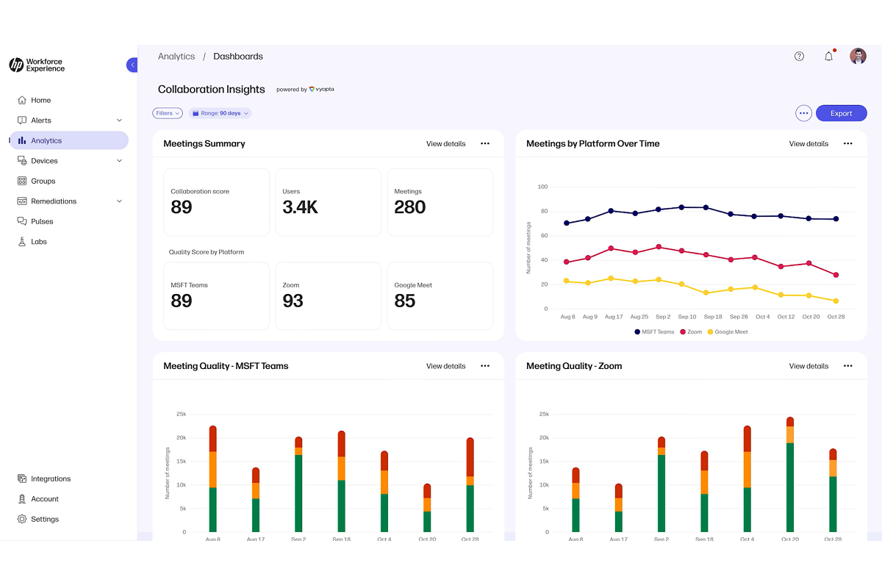Open more options next to Export

[804, 113]
